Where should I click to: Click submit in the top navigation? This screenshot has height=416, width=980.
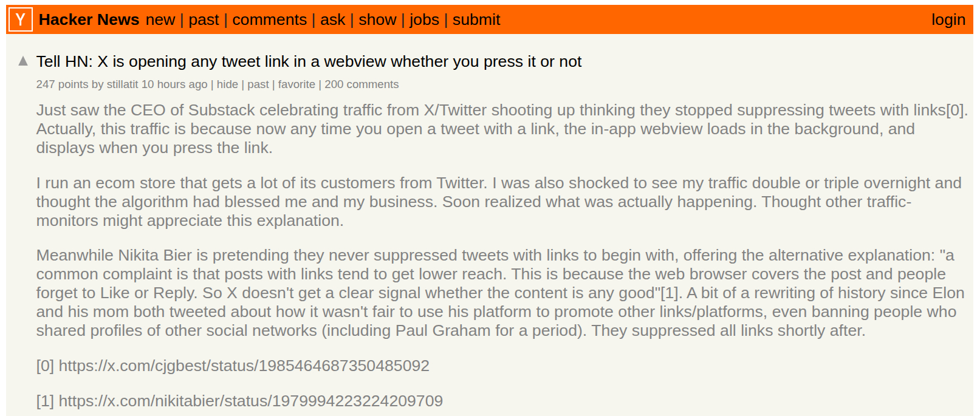tap(476, 20)
